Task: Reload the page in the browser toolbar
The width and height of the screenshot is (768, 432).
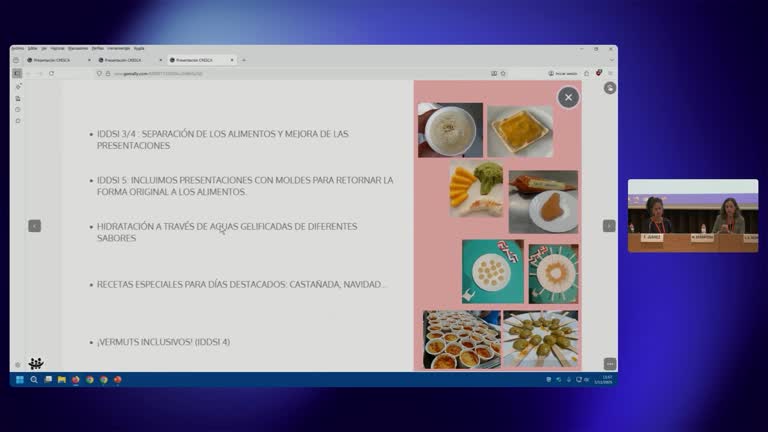Action: [x=52, y=73]
